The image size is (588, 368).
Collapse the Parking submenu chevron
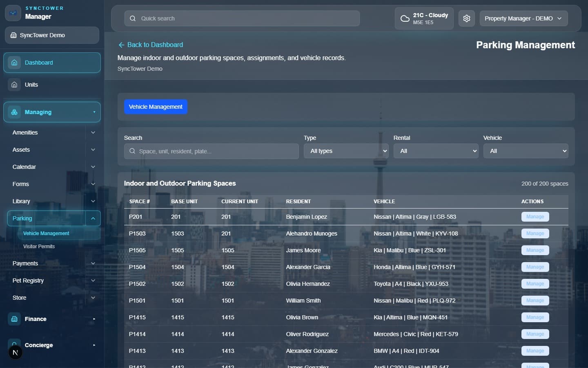pyautogui.click(x=93, y=218)
